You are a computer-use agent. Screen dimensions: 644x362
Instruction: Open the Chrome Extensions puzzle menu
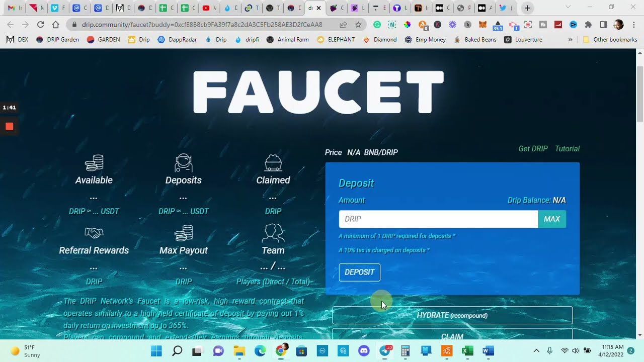(x=588, y=25)
